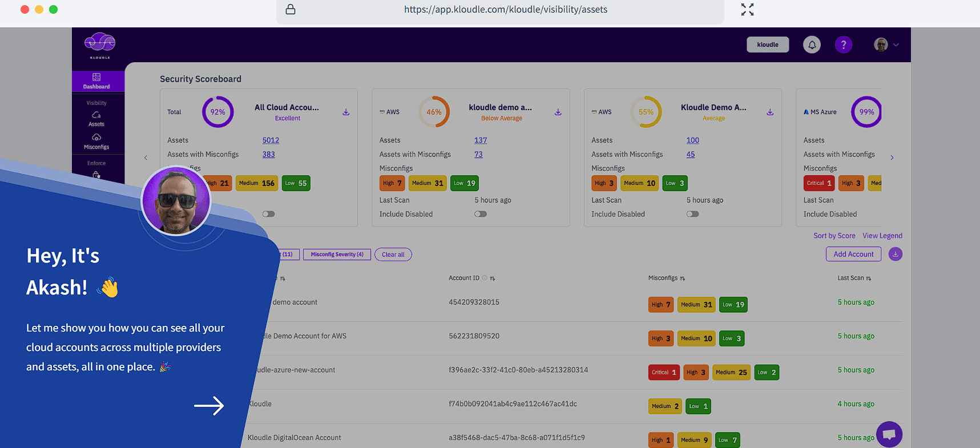Toggle Include Disabled on All Cloud Accounts card
Image resolution: width=980 pixels, height=448 pixels.
click(x=268, y=214)
